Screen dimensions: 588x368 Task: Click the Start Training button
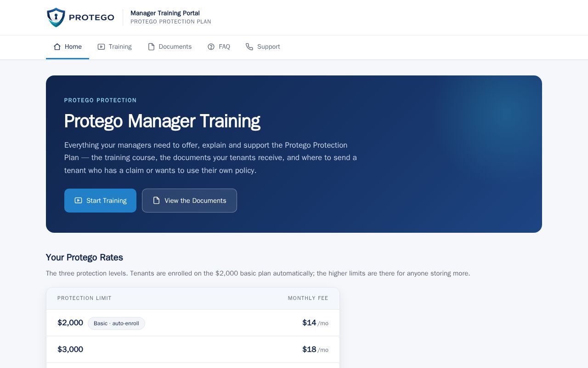coord(100,201)
